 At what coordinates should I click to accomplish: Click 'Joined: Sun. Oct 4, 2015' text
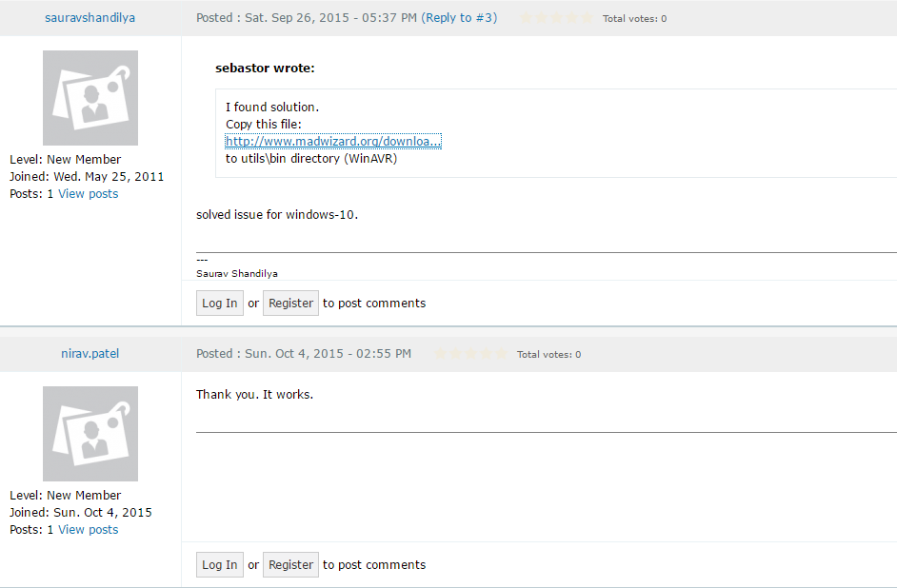click(81, 513)
